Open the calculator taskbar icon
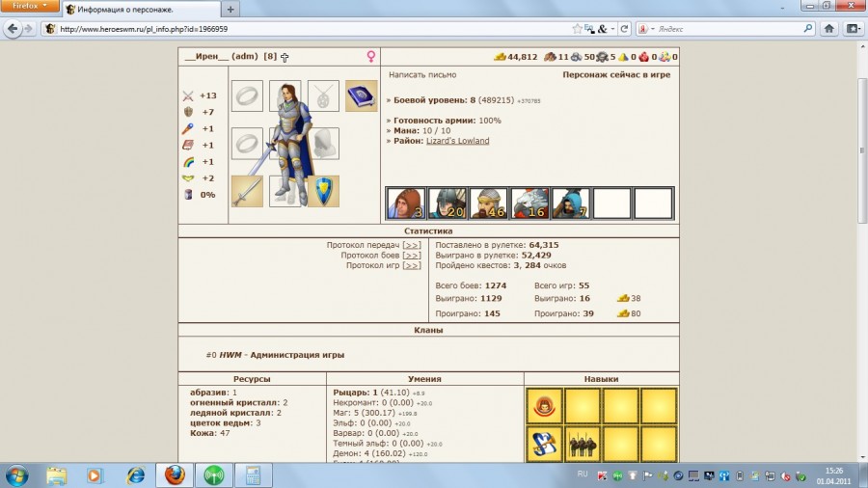 [x=253, y=475]
